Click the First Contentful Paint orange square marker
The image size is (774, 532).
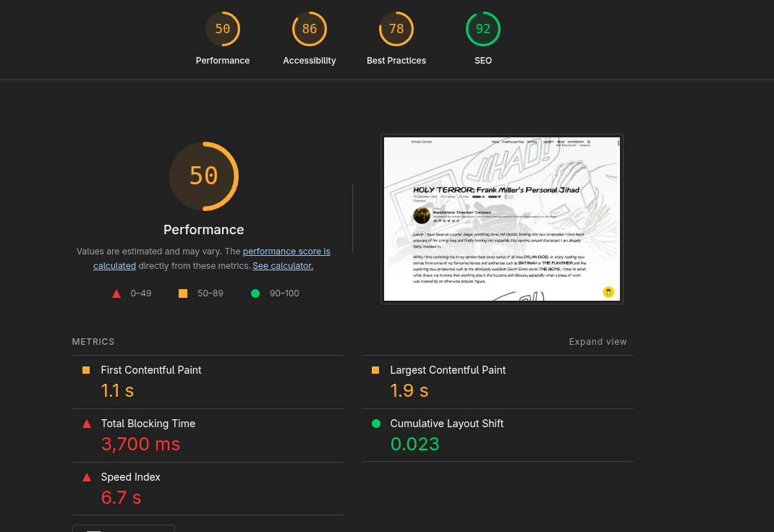click(x=86, y=369)
